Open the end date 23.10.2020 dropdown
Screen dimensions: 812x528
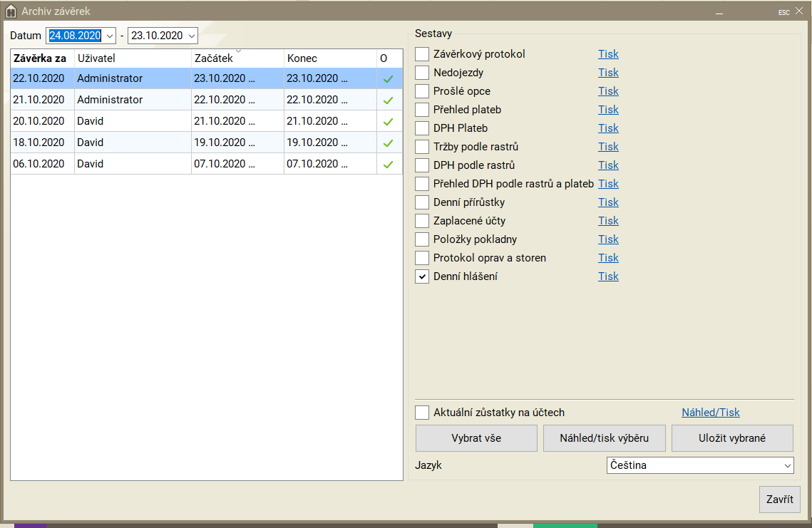pyautogui.click(x=191, y=36)
